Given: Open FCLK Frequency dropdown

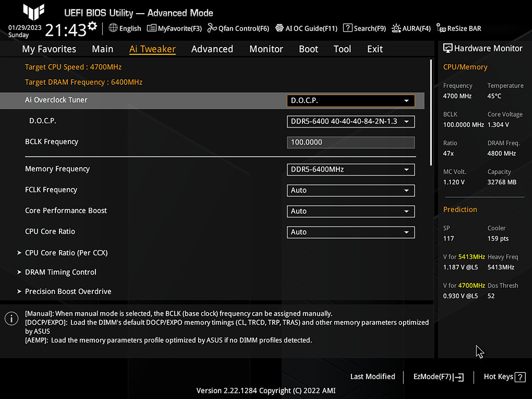Looking at the screenshot, I should [x=351, y=190].
